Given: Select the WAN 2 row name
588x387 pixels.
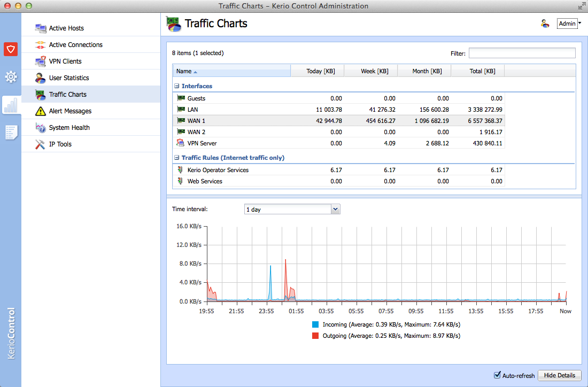Looking at the screenshot, I should pos(197,132).
